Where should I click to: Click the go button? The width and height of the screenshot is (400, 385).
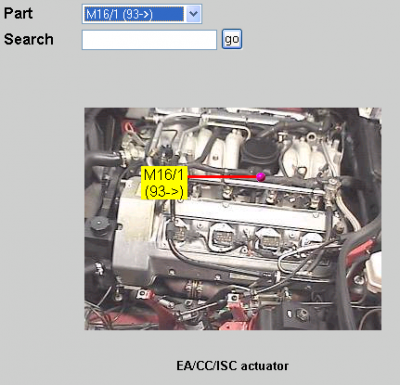232,40
